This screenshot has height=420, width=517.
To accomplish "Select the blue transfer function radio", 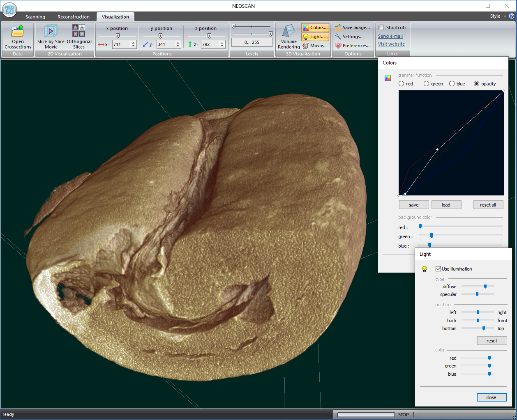I will pyautogui.click(x=452, y=84).
